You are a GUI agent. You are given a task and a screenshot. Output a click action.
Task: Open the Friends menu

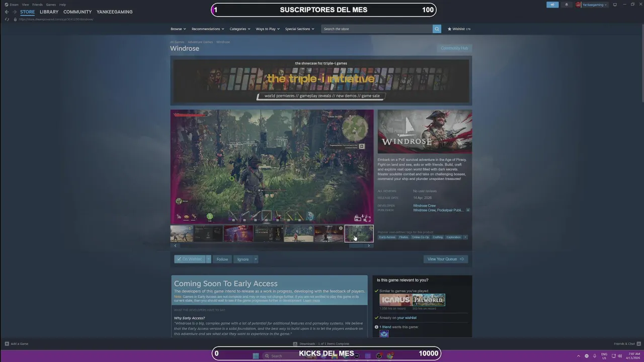pyautogui.click(x=37, y=5)
